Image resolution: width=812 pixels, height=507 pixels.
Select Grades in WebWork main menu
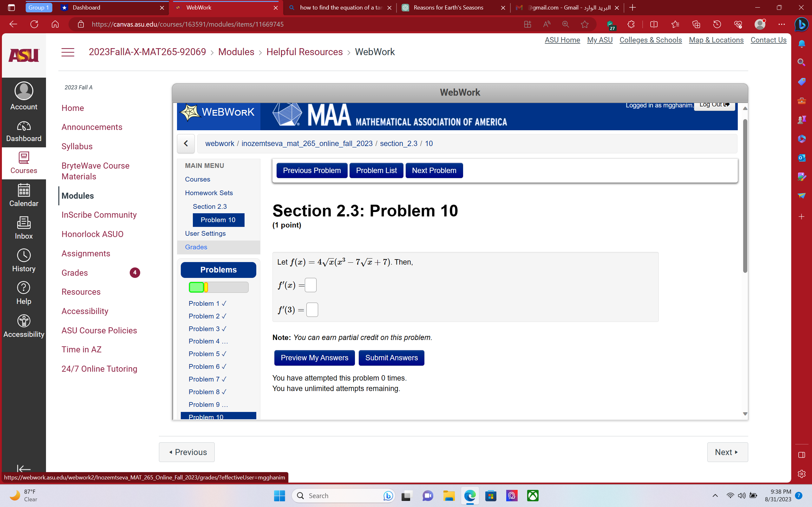196,247
